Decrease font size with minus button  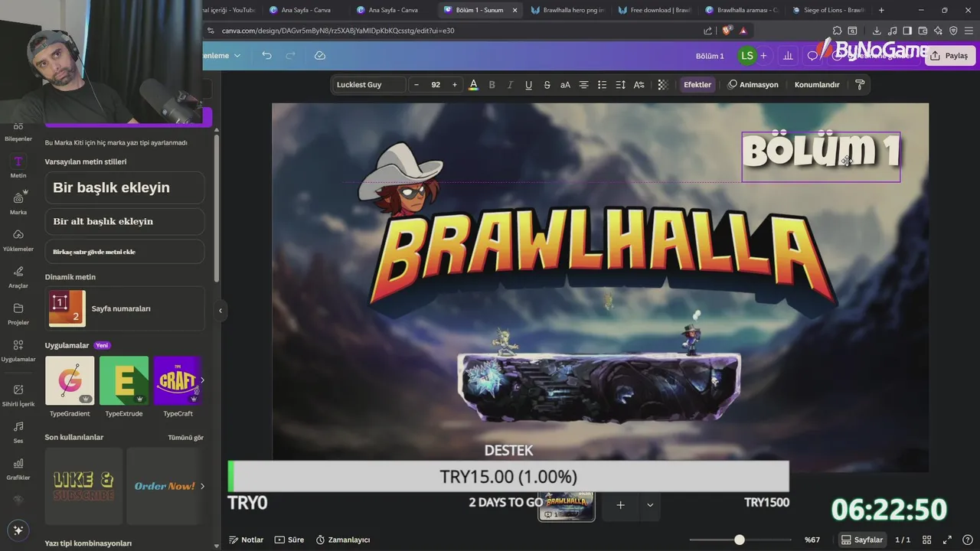(x=416, y=85)
